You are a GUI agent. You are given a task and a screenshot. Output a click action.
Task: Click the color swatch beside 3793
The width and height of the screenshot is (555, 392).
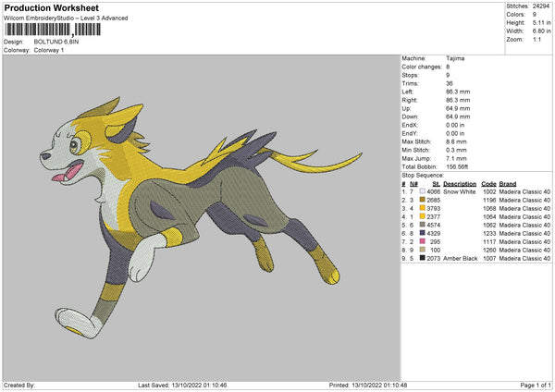[423, 208]
